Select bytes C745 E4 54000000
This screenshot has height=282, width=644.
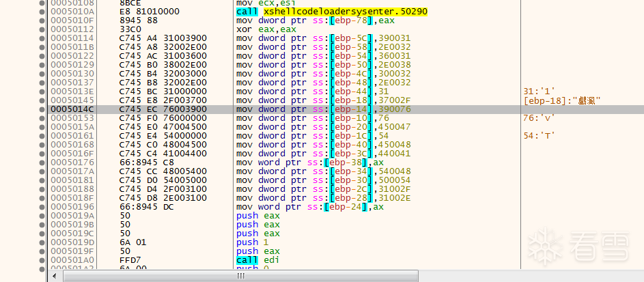pyautogui.click(x=163, y=136)
